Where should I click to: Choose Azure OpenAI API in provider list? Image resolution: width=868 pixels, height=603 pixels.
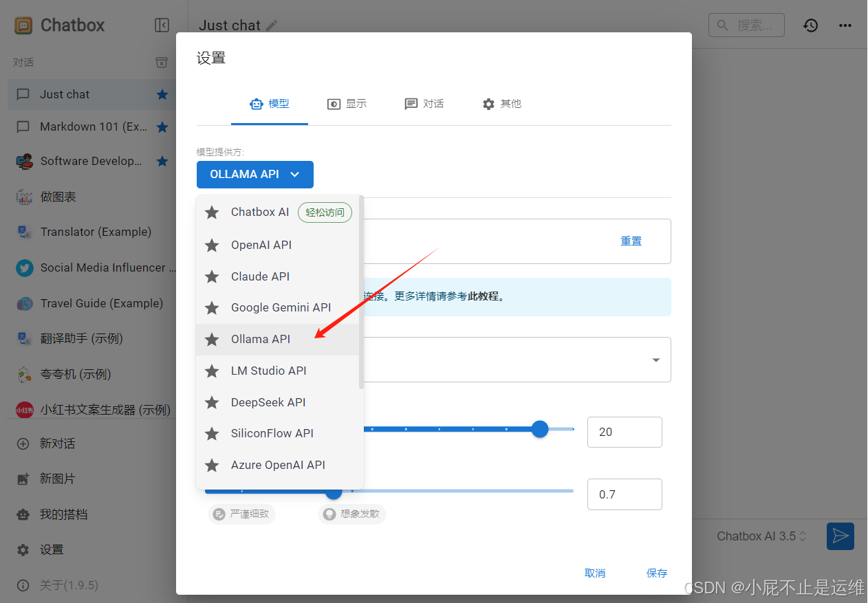pyautogui.click(x=278, y=465)
